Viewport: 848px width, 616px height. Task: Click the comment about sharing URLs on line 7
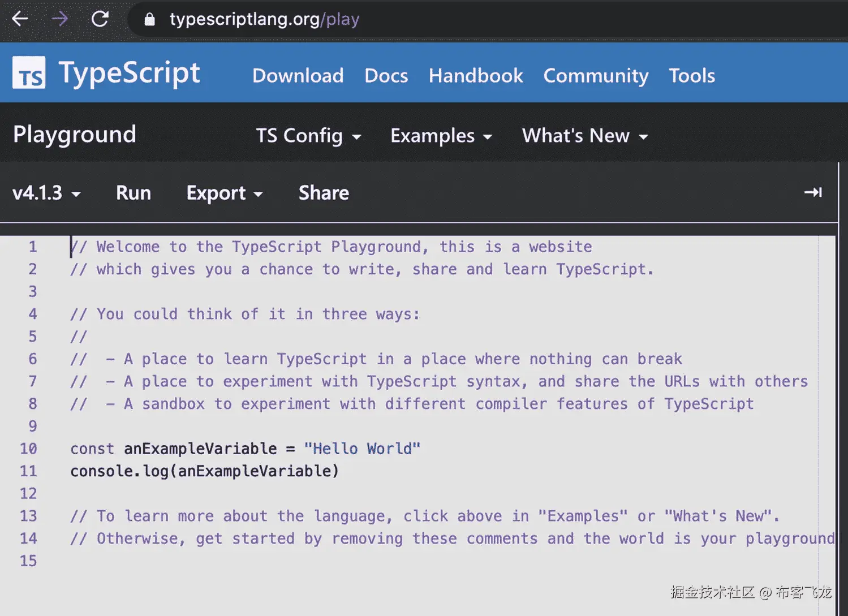(x=439, y=381)
